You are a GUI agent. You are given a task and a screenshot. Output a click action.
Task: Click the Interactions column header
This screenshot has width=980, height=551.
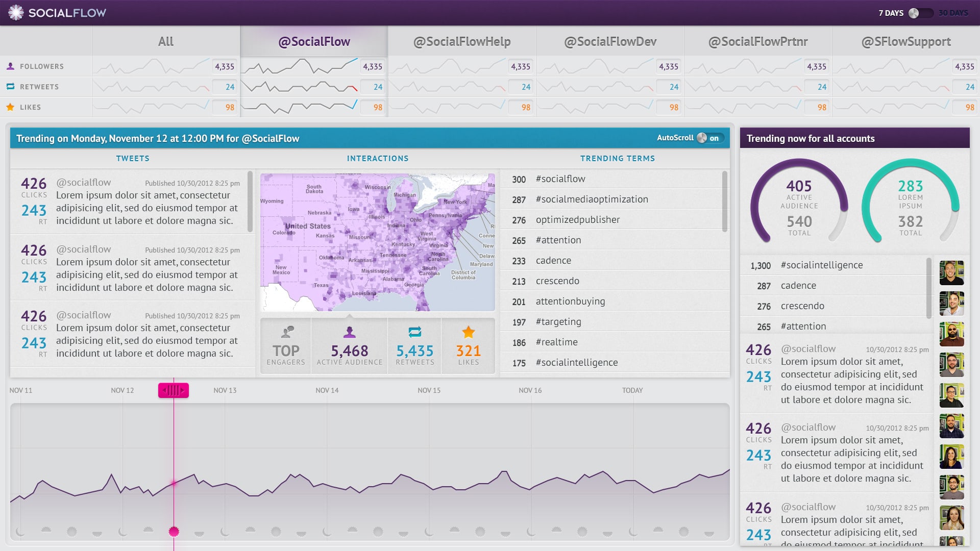378,159
